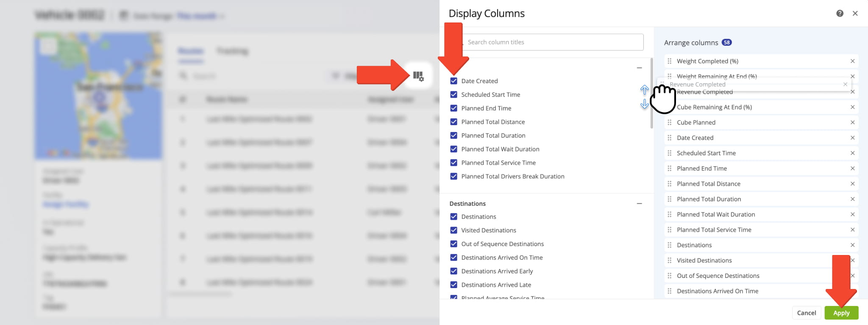Uncheck the Date Created checkbox

pyautogui.click(x=453, y=81)
